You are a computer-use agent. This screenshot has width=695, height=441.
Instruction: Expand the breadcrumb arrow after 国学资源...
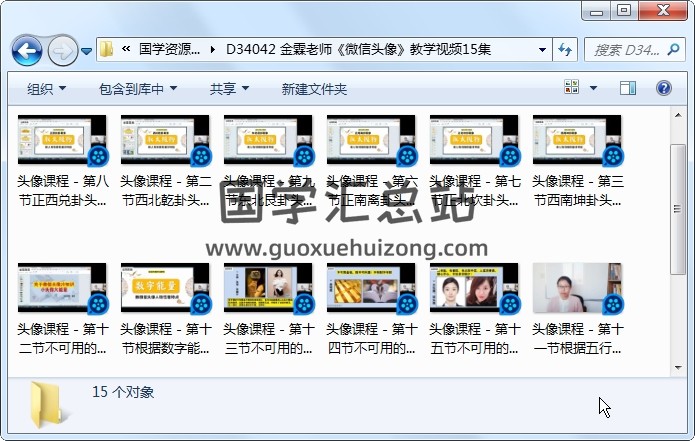coord(213,50)
